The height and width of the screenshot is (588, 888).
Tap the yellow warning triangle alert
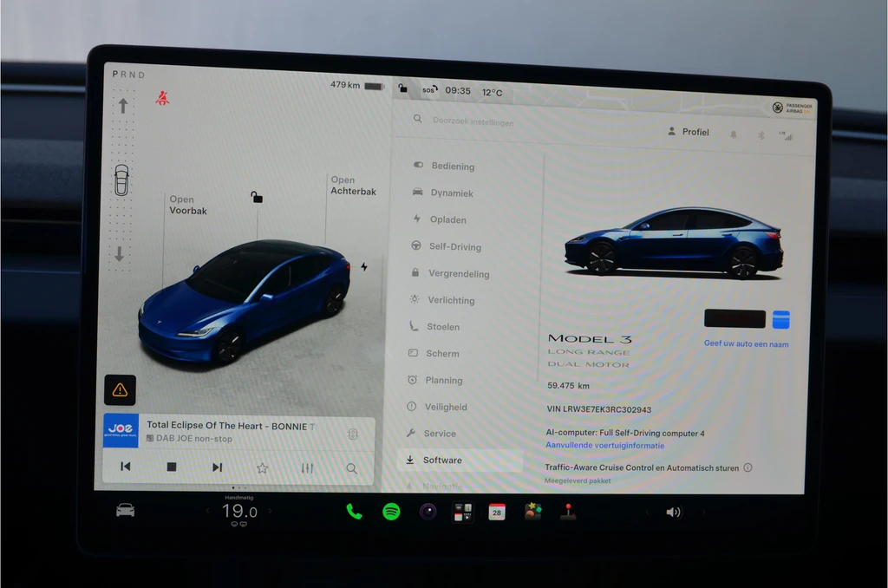pos(120,389)
